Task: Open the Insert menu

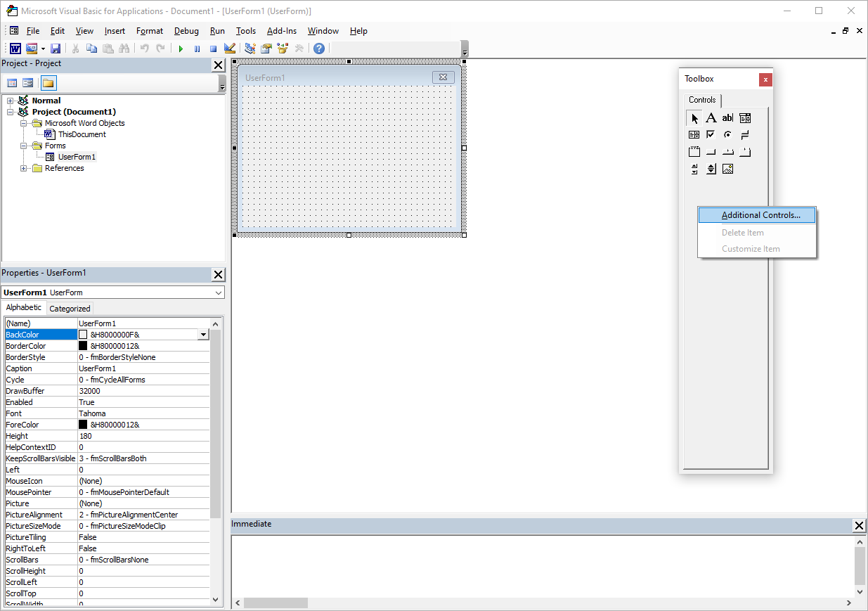Action: coord(115,31)
